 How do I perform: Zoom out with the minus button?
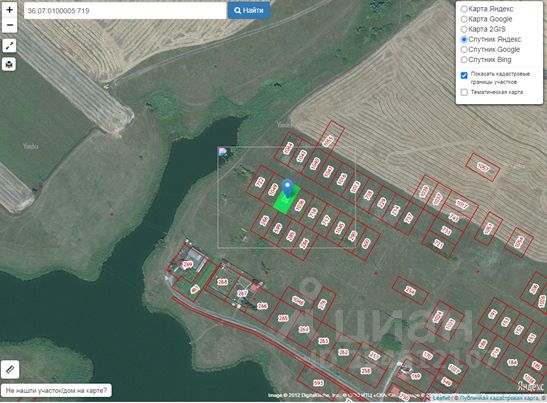tap(9, 25)
